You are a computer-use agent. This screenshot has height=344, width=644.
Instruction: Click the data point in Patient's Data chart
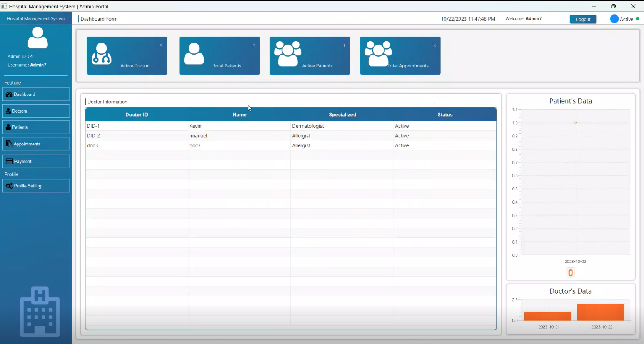pyautogui.click(x=576, y=123)
